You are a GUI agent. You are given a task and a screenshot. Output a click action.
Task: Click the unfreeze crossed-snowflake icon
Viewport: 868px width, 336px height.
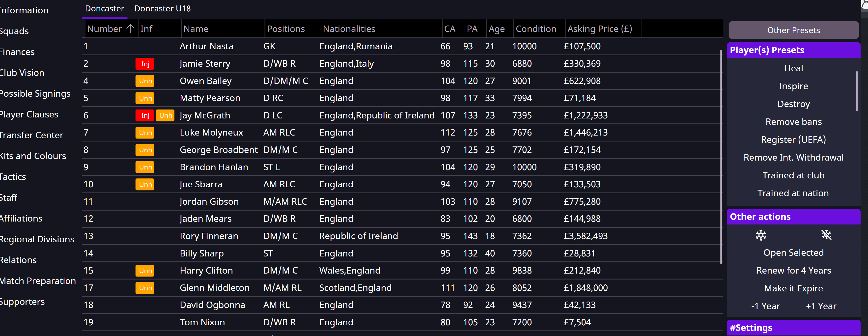point(826,235)
